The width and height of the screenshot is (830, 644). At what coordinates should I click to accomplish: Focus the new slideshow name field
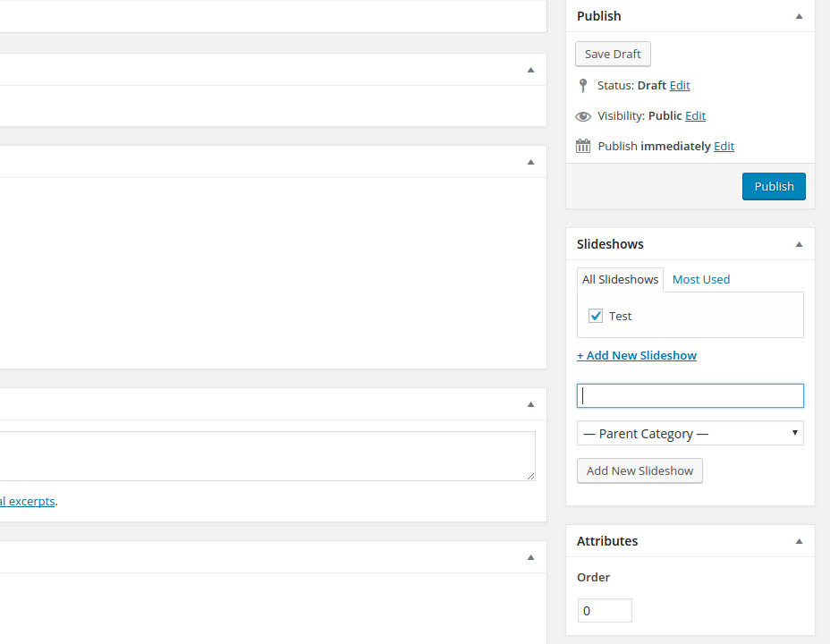tap(690, 395)
